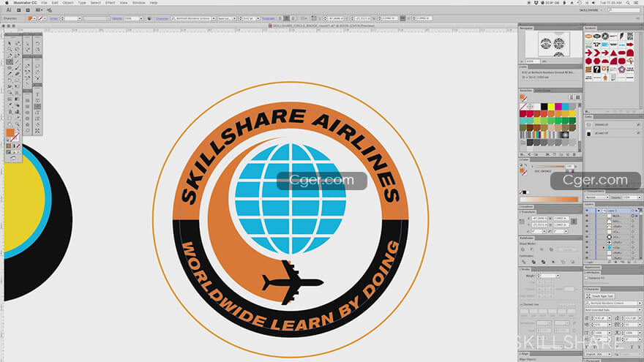Enable the Dashed Line checkbox
The width and height of the screenshot is (644, 362).
(x=521, y=304)
